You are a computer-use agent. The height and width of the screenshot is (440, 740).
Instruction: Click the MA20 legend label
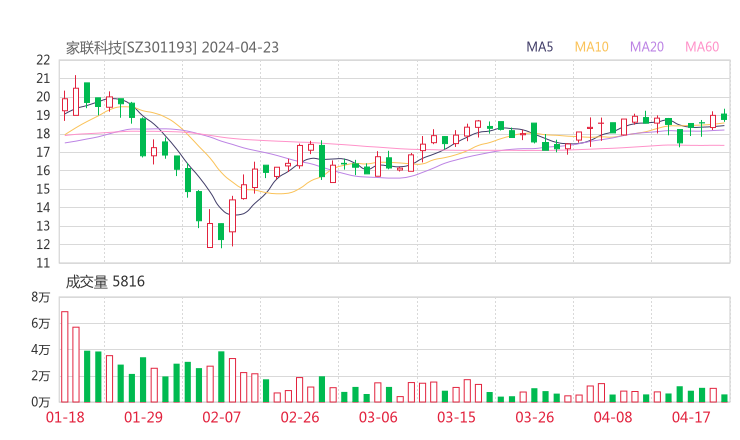pos(647,47)
